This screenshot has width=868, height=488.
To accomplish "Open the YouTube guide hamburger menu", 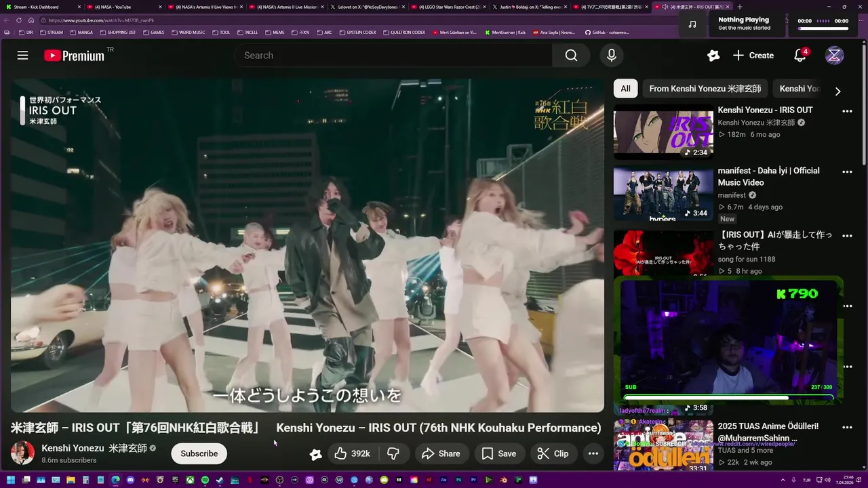I will [22, 56].
